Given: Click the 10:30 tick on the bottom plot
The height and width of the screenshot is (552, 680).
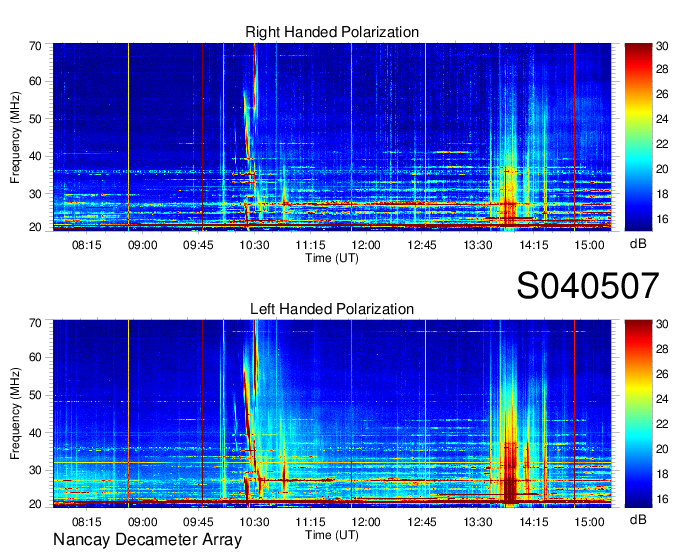Looking at the screenshot, I should [254, 522].
